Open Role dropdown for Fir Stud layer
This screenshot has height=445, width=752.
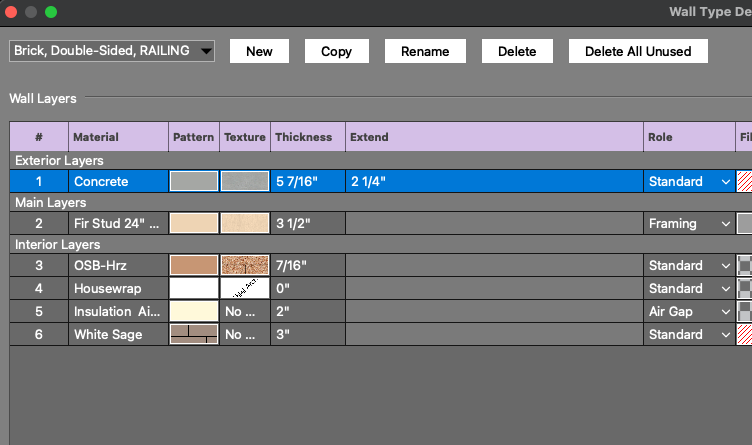click(x=689, y=223)
